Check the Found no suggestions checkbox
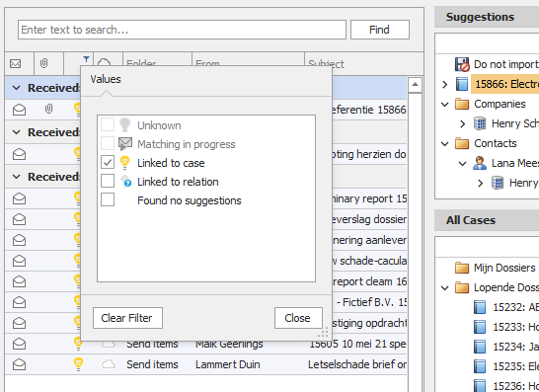539x392 pixels. pos(108,199)
